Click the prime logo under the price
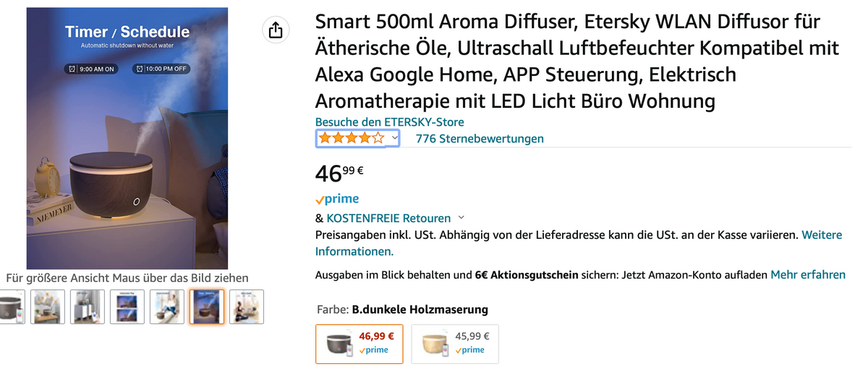This screenshot has width=868, height=374. click(x=337, y=199)
